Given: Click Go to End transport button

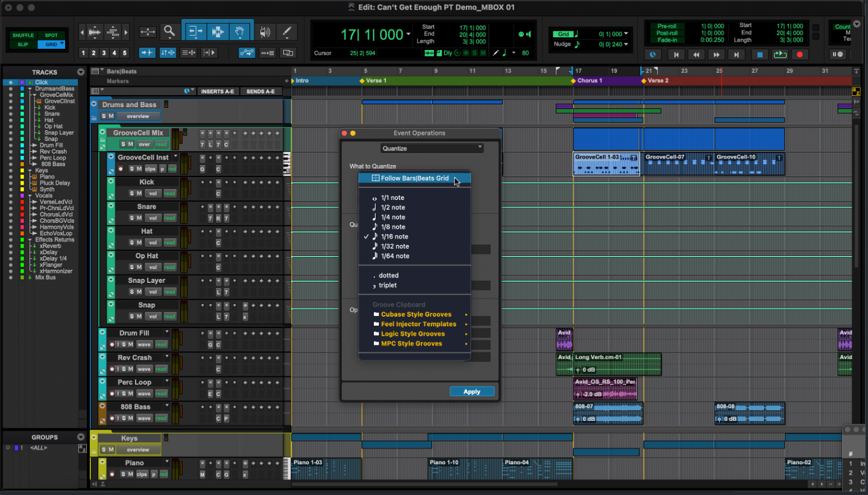Looking at the screenshot, I should (x=736, y=55).
